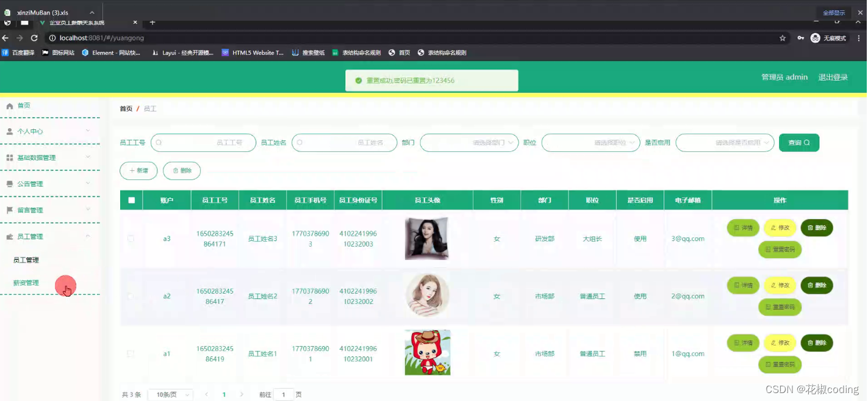Image resolution: width=868 pixels, height=401 pixels.
Task: Click 全部显示 in the downloads bar
Action: [x=834, y=12]
